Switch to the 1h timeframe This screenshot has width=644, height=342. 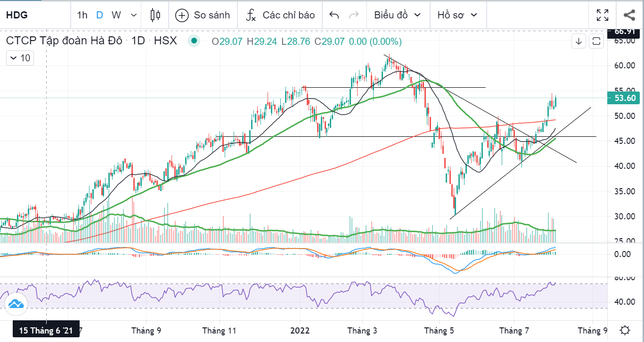[x=82, y=15]
